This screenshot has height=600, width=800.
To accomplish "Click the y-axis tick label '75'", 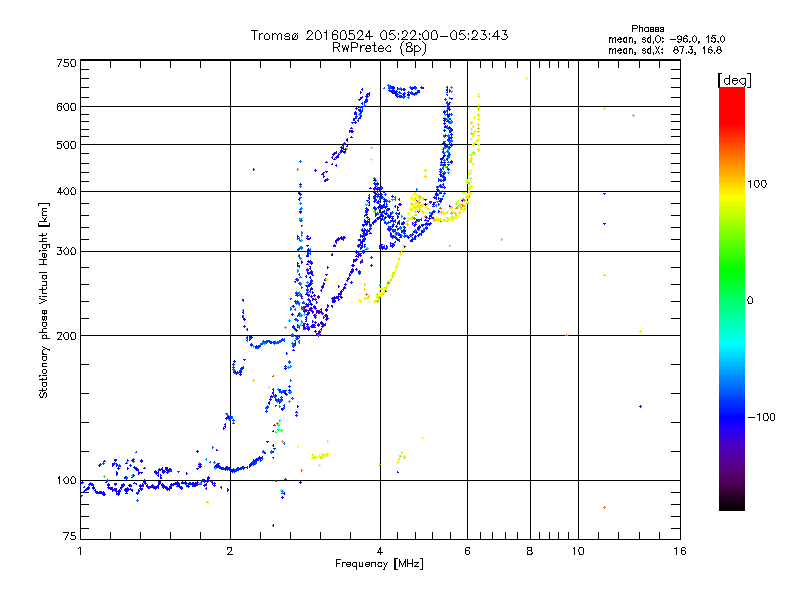I will coord(70,536).
